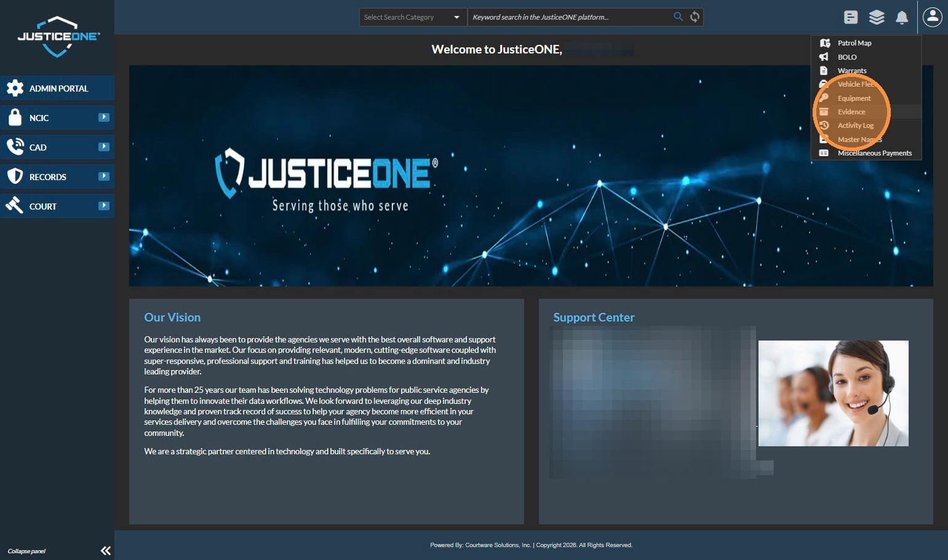Screen dimensions: 948x560
Task: Open the Select Search Category dropdown
Action: (x=413, y=17)
